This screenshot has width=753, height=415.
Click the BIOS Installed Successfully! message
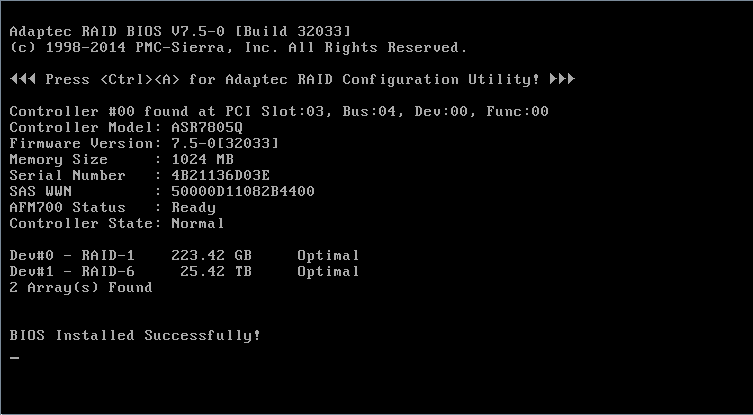click(x=135, y=335)
